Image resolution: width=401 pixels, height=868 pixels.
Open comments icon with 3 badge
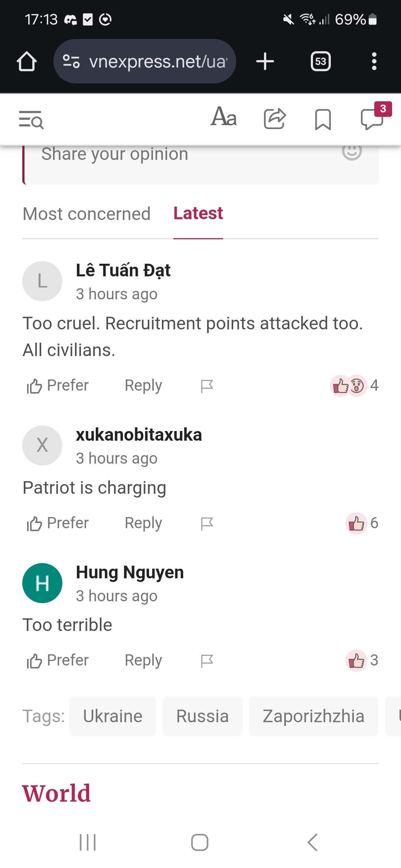tap(373, 118)
